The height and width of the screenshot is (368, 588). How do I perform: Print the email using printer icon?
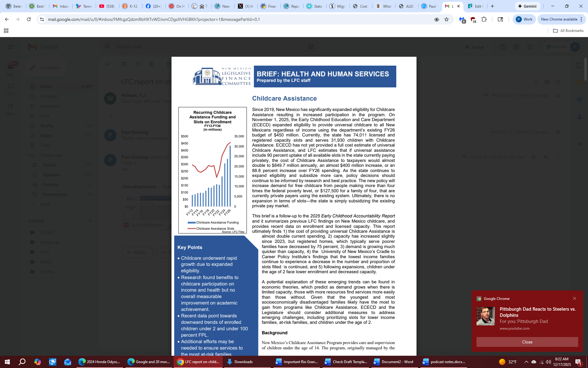547,82
